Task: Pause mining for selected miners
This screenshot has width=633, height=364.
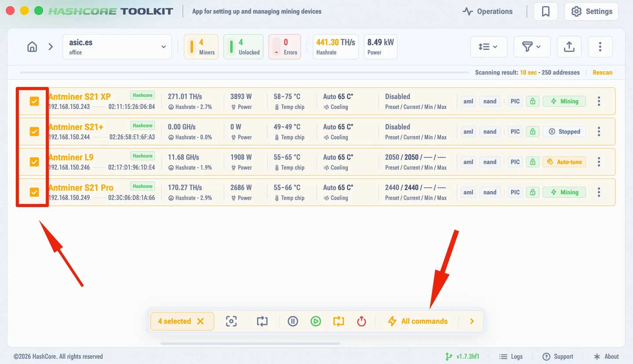Action: click(293, 321)
